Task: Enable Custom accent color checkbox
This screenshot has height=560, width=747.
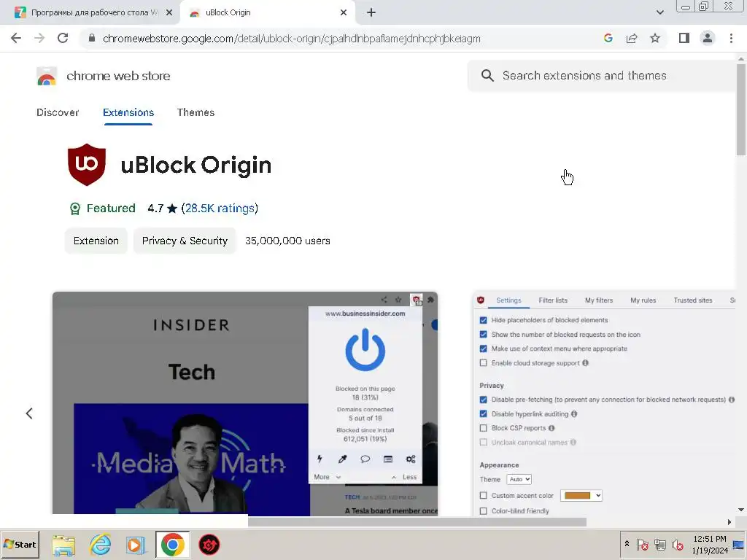Action: click(484, 496)
